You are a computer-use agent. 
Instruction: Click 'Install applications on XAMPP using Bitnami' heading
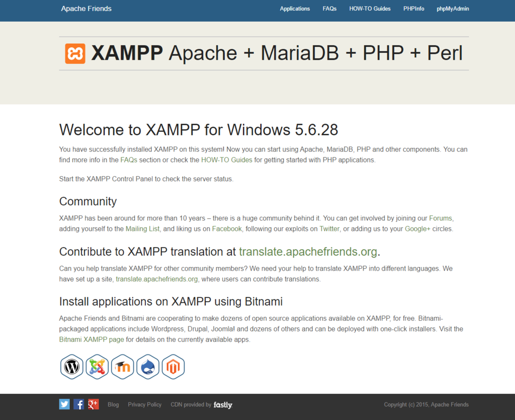171,301
